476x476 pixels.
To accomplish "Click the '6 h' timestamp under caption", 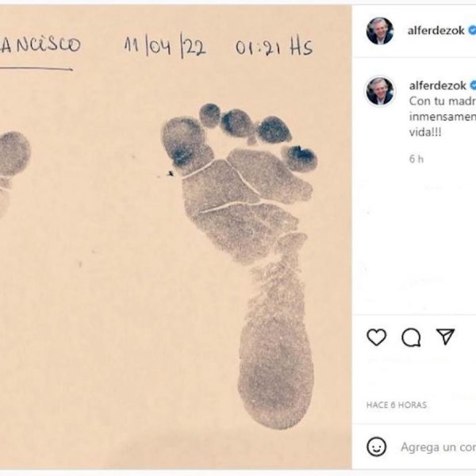I will pos(416,159).
